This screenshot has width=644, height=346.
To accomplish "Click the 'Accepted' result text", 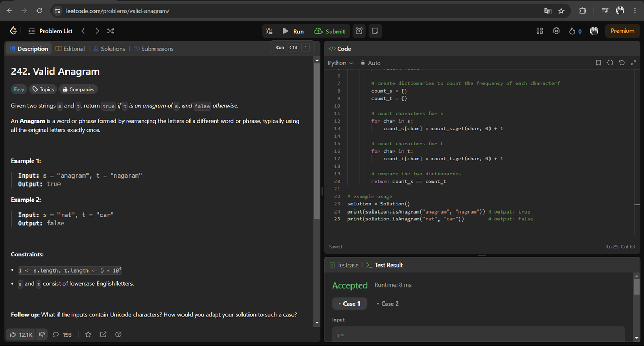I will click(350, 285).
